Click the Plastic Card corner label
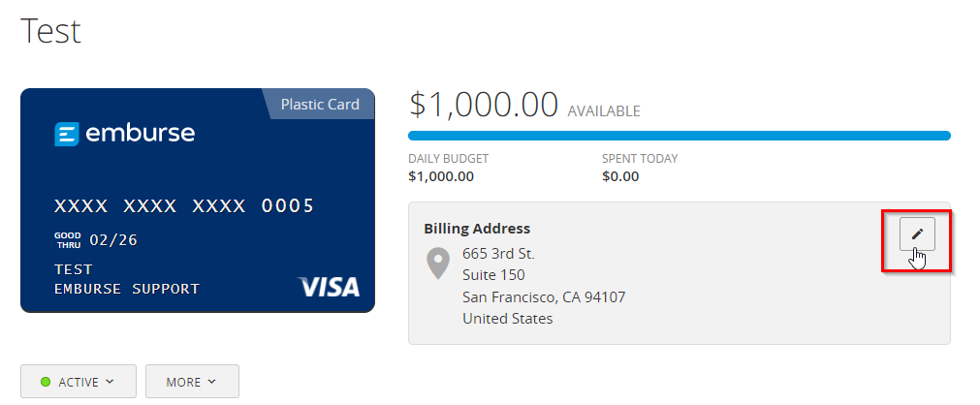 pos(320,105)
